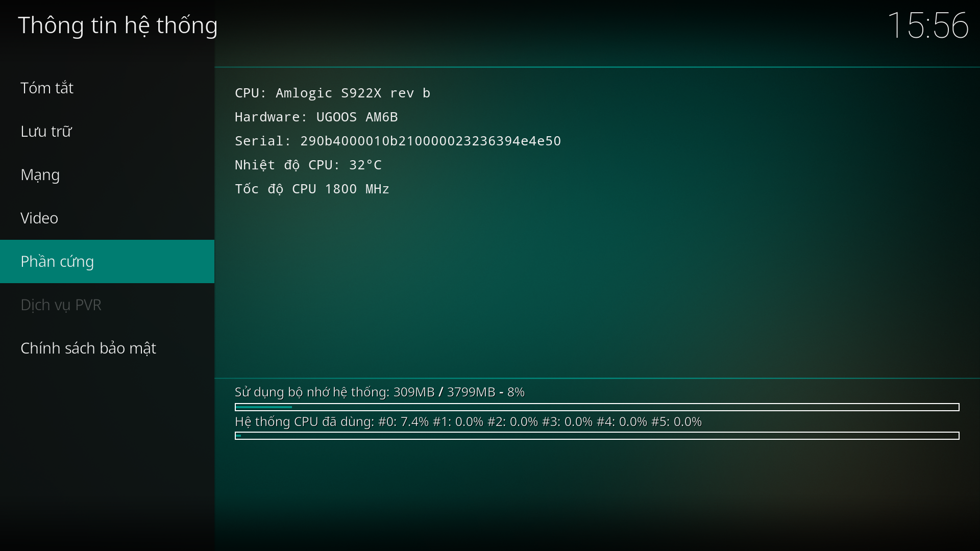
Task: Click the per-core CPU usage text
Action: click(x=468, y=422)
